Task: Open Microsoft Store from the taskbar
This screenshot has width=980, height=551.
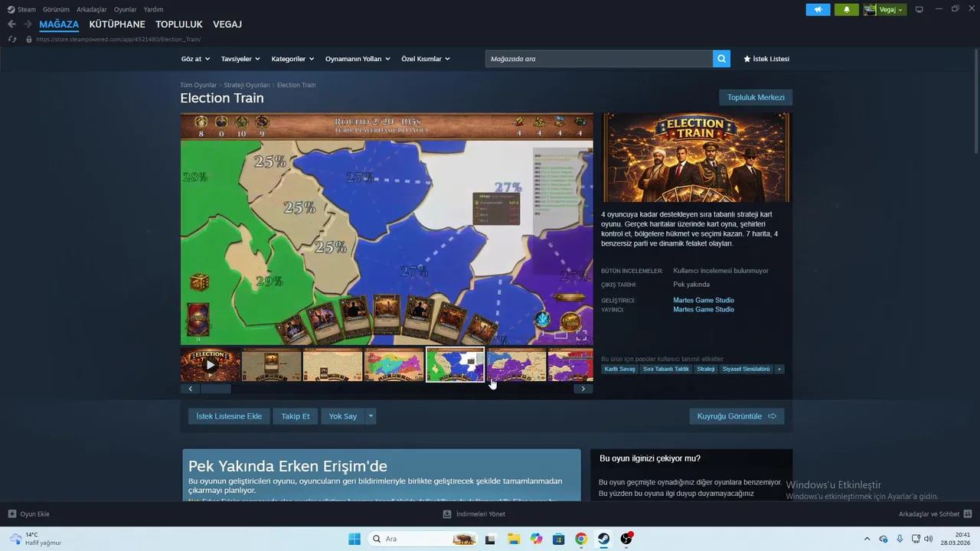Action: [558, 539]
